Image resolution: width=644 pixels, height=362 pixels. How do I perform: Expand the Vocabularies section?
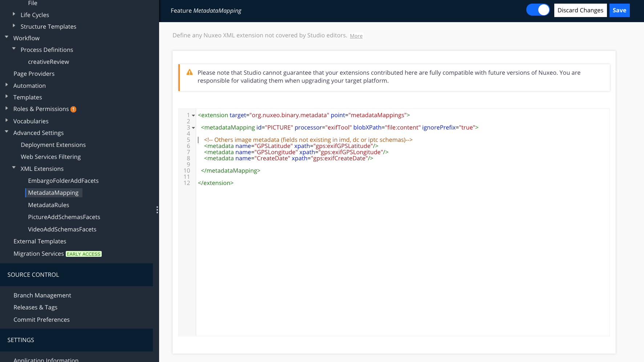(7, 121)
